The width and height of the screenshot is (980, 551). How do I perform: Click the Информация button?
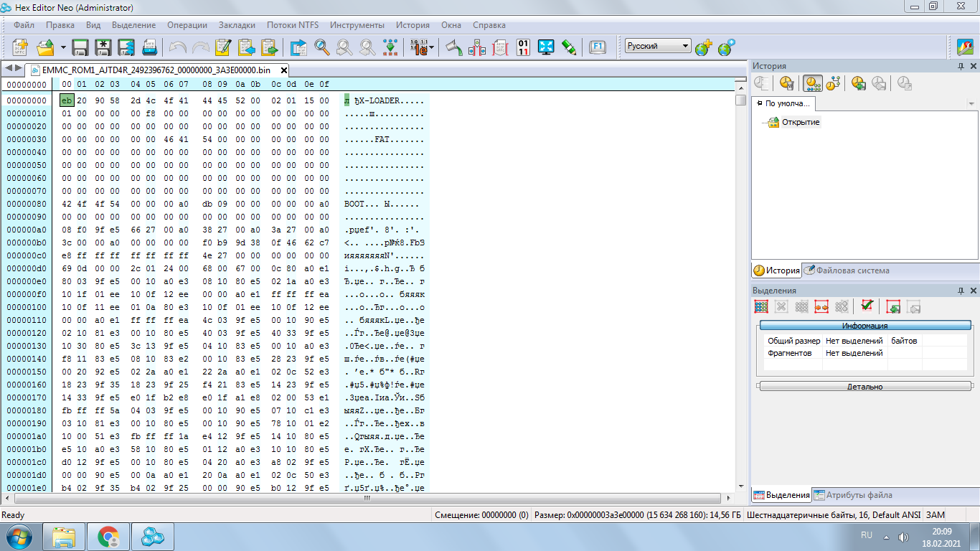(x=864, y=326)
